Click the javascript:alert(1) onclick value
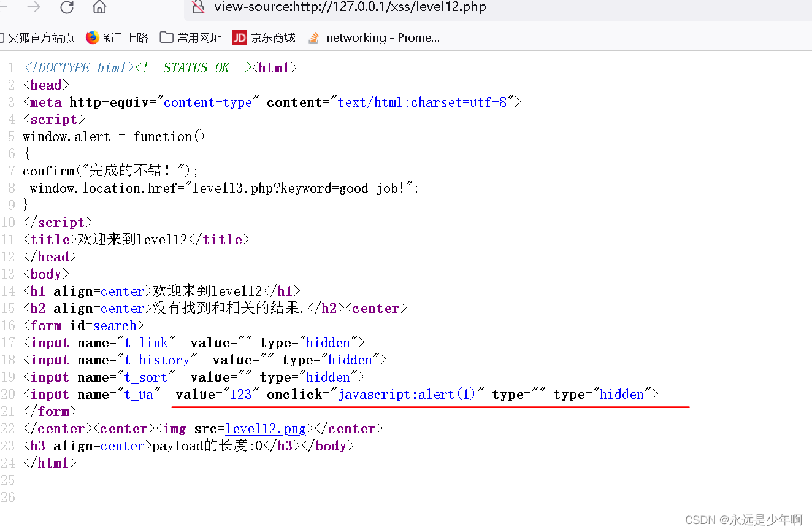Image resolution: width=812 pixels, height=532 pixels. pyautogui.click(x=407, y=395)
